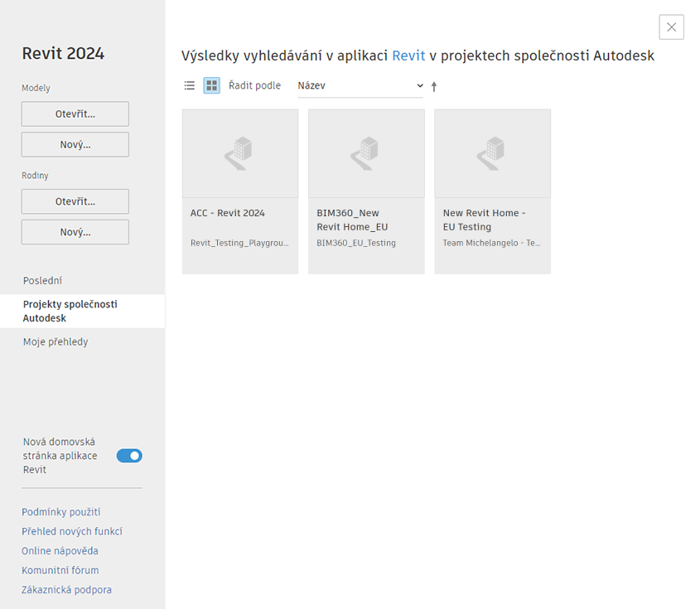This screenshot has height=609, width=700.
Task: Click Team Michelangelo - Te... hub text
Action: coord(491,243)
